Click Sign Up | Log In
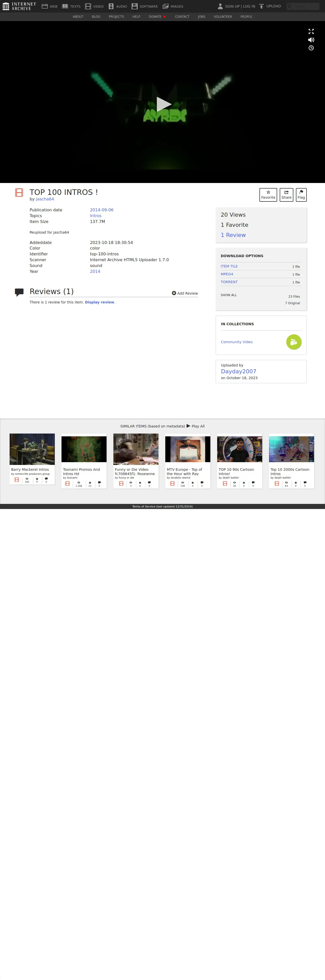This screenshot has height=980, width=325. pyautogui.click(x=240, y=7)
